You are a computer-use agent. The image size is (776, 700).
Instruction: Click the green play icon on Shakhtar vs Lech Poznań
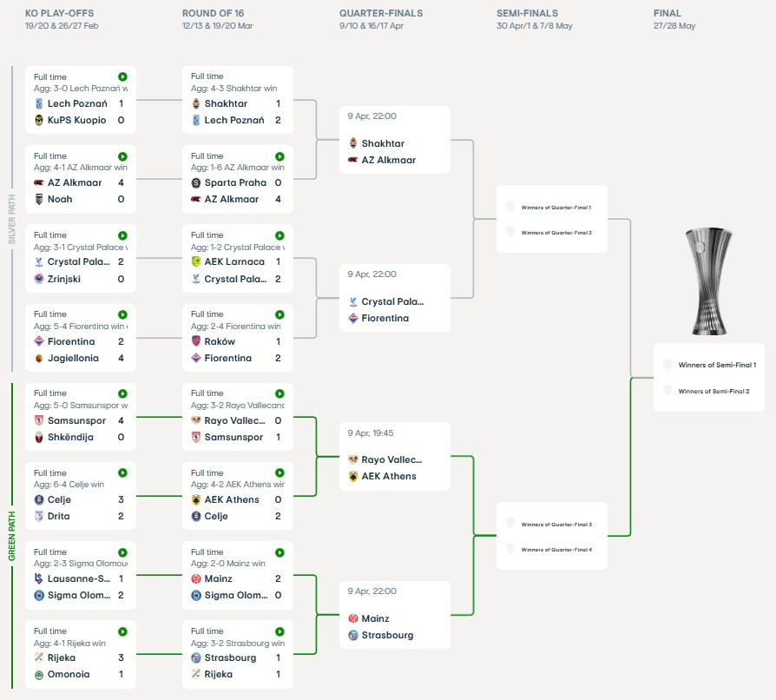tap(280, 76)
